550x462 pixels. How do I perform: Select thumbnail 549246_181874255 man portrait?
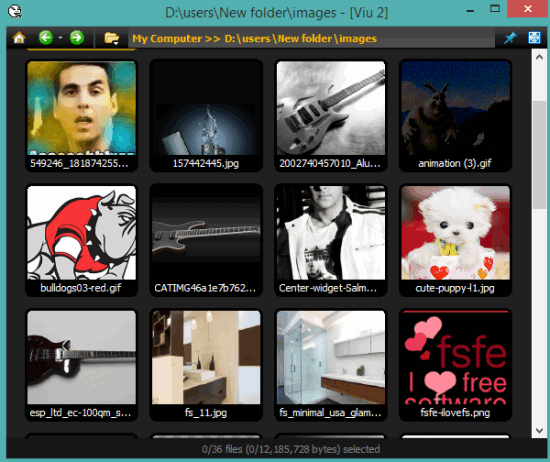[81, 115]
